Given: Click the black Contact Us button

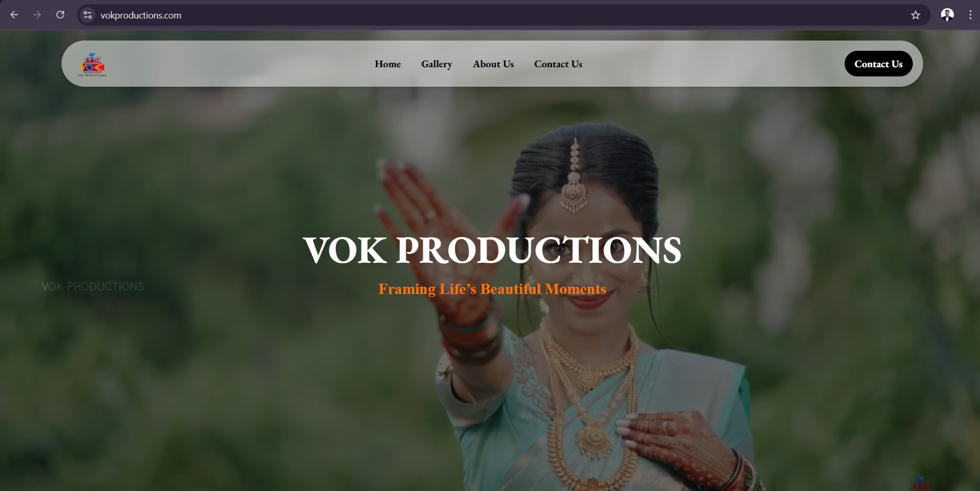Looking at the screenshot, I should click(878, 64).
